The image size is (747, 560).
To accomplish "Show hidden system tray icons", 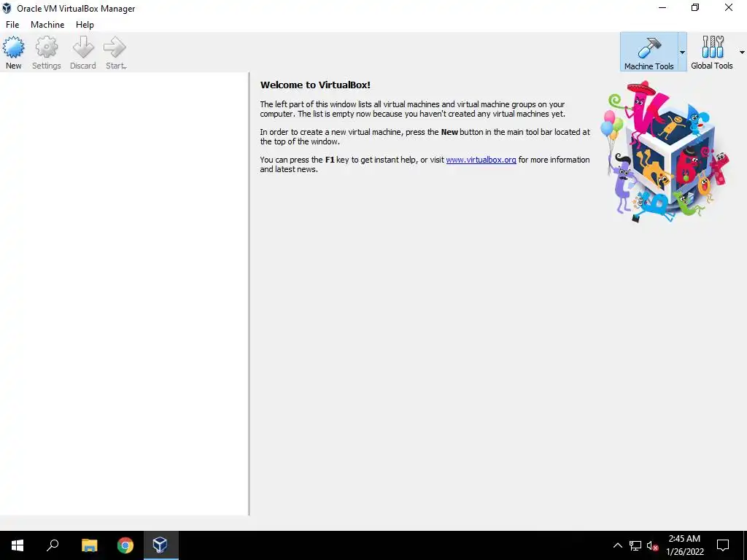I will 617,545.
